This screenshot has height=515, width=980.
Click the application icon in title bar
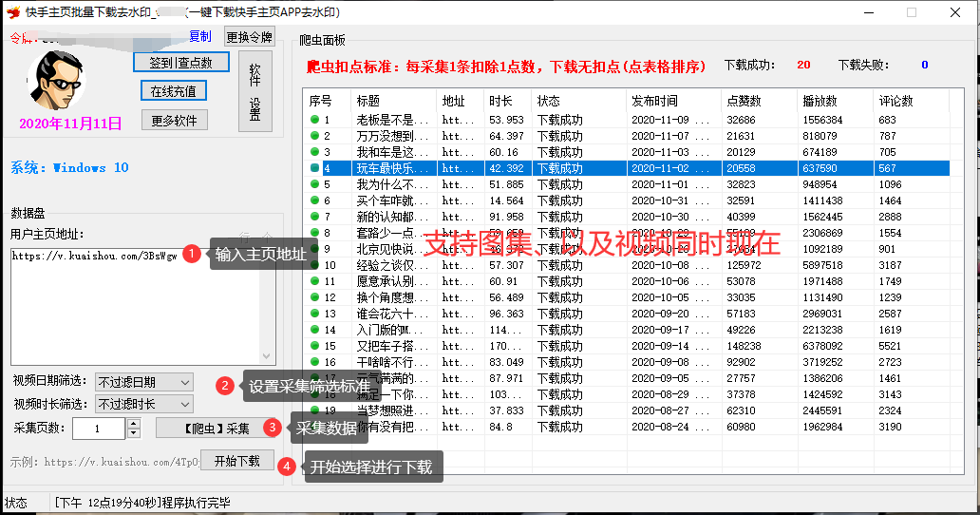[13, 11]
